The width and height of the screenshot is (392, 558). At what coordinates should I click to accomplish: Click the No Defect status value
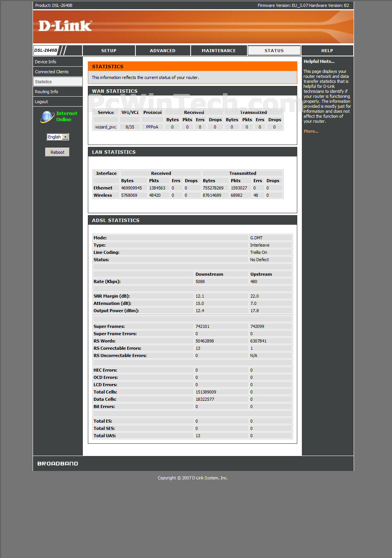point(260,260)
